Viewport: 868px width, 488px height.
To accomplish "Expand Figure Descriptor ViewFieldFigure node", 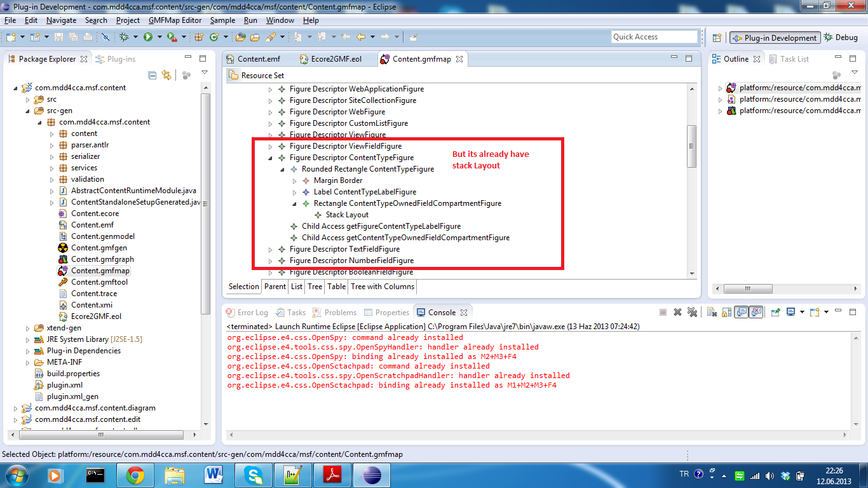I will point(270,146).
